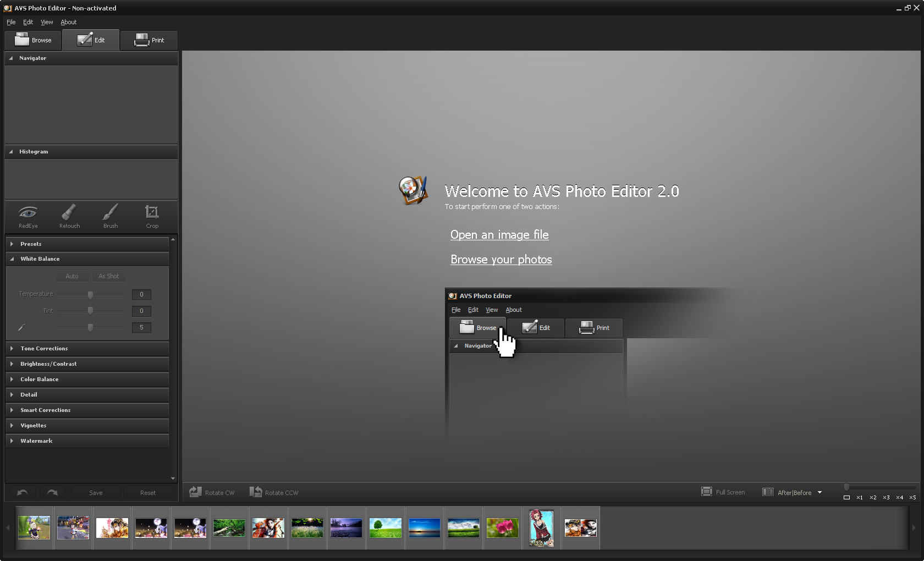
Task: Open the About menu
Action: 69,22
